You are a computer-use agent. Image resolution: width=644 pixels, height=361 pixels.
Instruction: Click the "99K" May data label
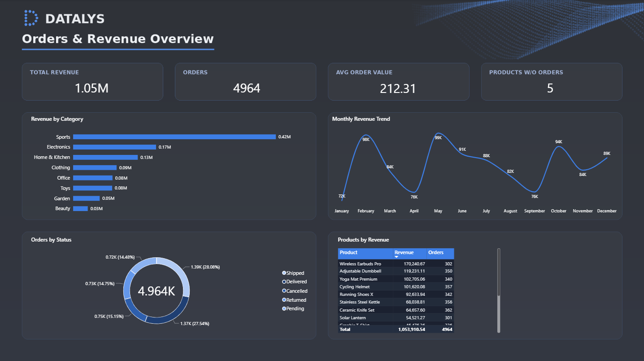pyautogui.click(x=438, y=138)
